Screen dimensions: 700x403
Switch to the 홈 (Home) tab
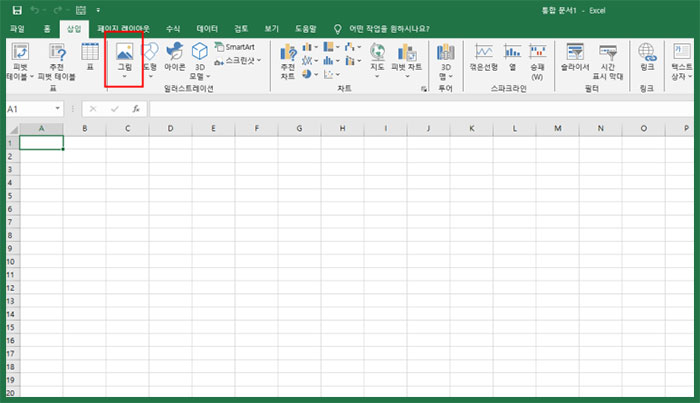47,29
